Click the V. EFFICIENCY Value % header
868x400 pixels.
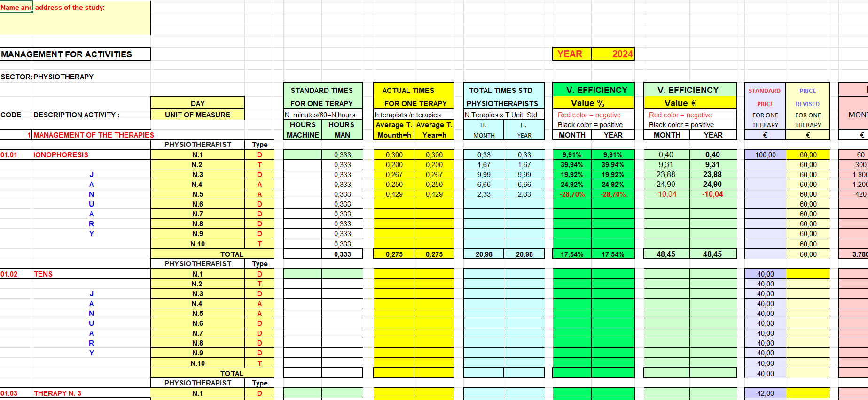[594, 96]
